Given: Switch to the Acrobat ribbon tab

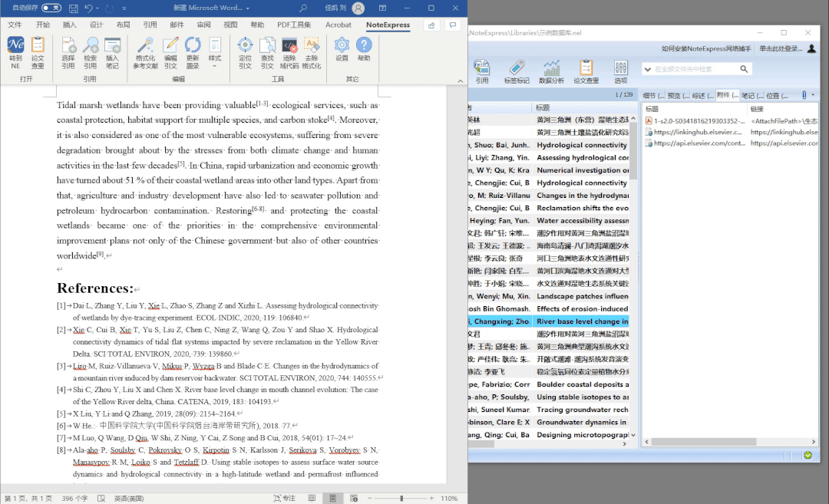Looking at the screenshot, I should (x=339, y=25).
